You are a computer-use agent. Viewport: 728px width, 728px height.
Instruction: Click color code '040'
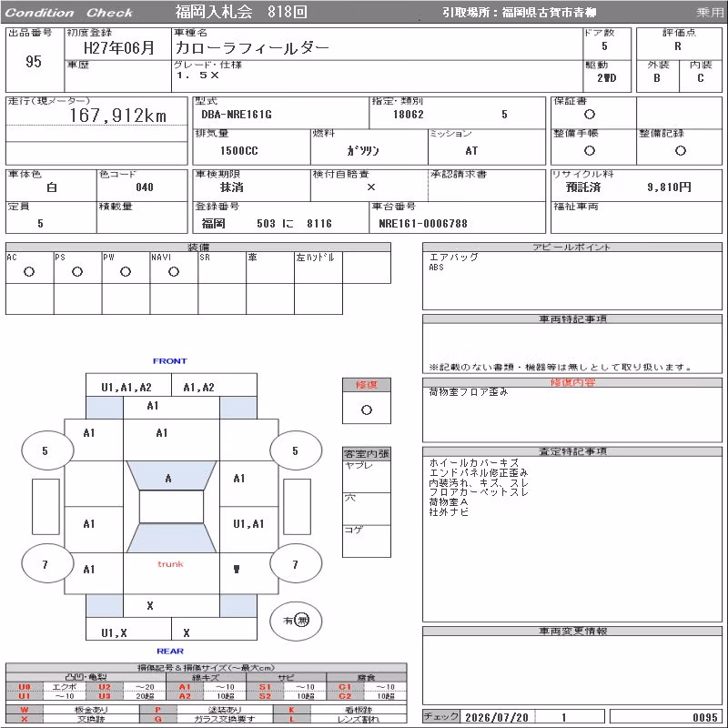[145, 187]
